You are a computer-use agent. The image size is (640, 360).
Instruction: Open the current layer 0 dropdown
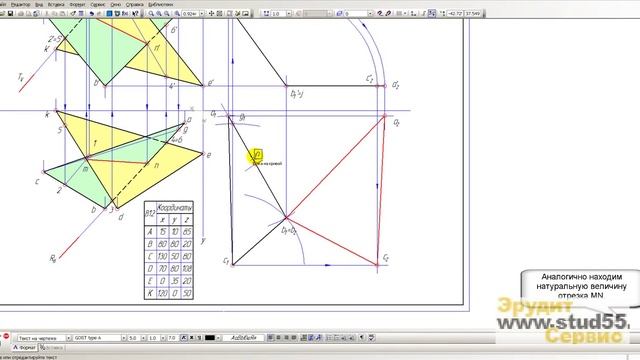coord(370,13)
